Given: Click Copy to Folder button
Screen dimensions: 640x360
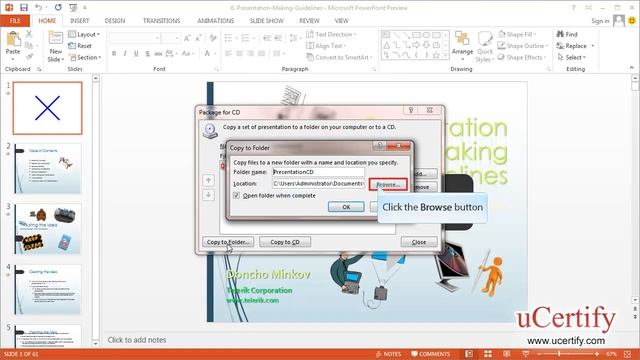Looking at the screenshot, I should coord(228,242).
